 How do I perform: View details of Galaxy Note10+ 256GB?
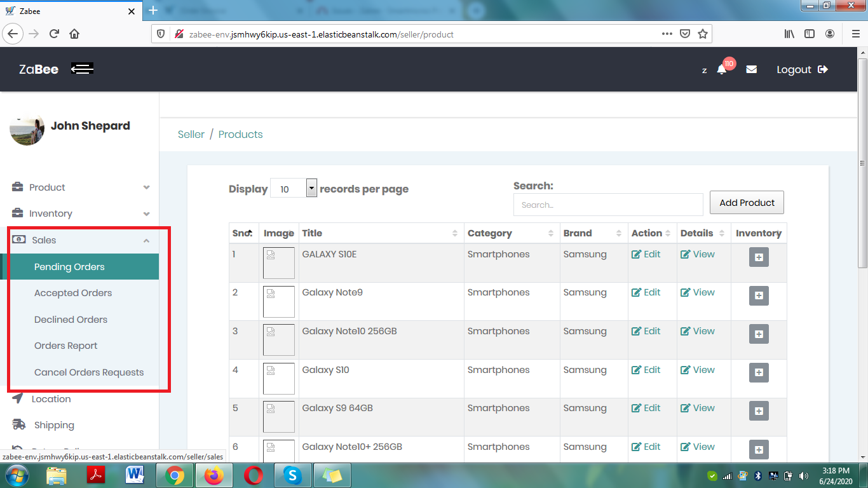(x=698, y=447)
